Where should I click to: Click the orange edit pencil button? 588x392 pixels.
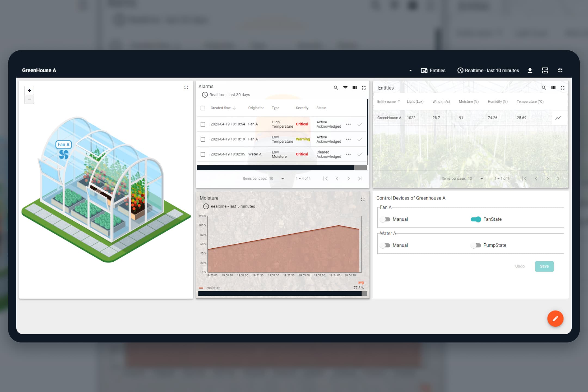tap(555, 318)
